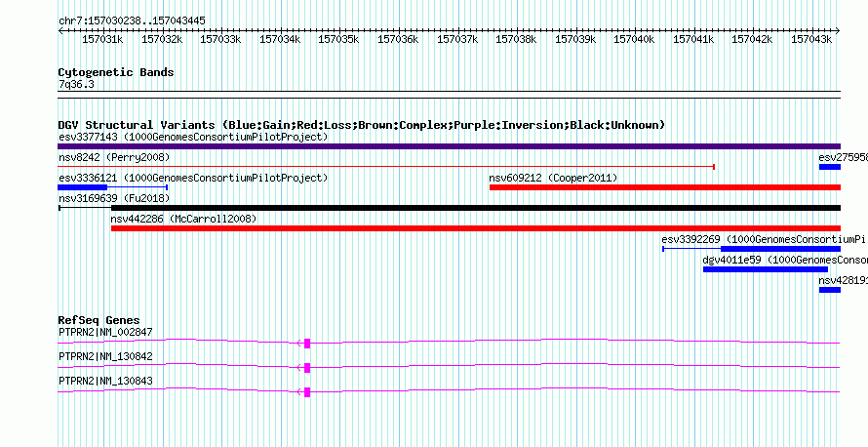Click the 157043k ruler tick label

811,39
